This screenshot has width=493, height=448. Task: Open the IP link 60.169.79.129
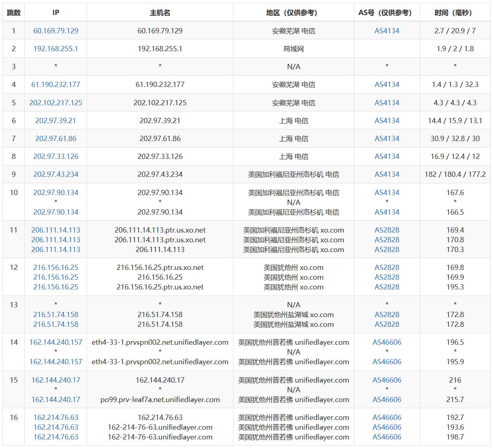pyautogui.click(x=56, y=30)
